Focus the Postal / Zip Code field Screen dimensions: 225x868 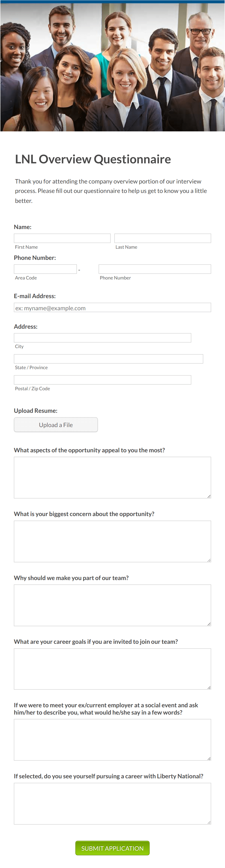[x=103, y=380]
